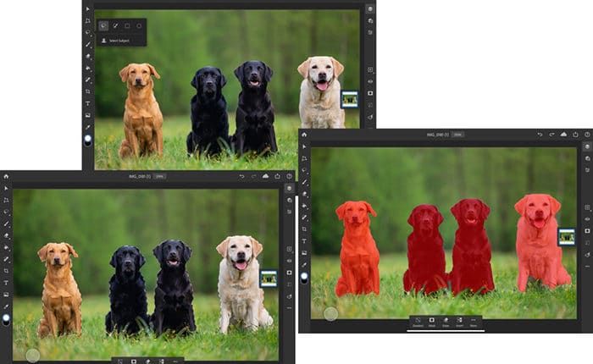Open the Share export icon above red-masked dogs
The image size is (593, 364).
click(x=575, y=135)
